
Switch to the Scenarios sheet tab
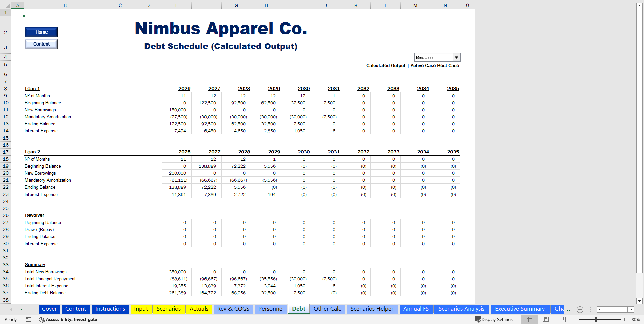tap(169, 309)
